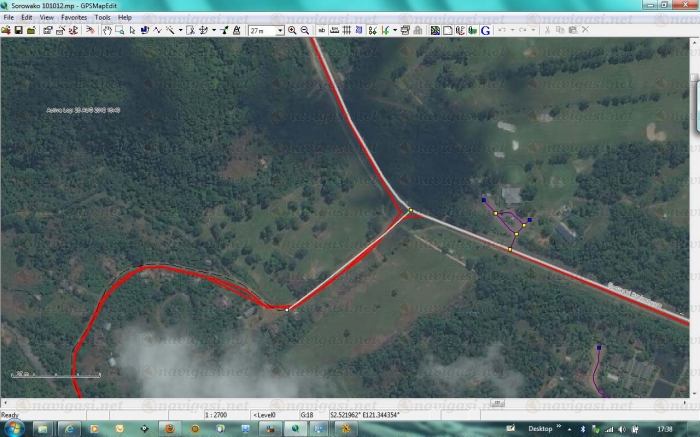Open the Tools menu
The image size is (700, 437).
click(x=102, y=17)
